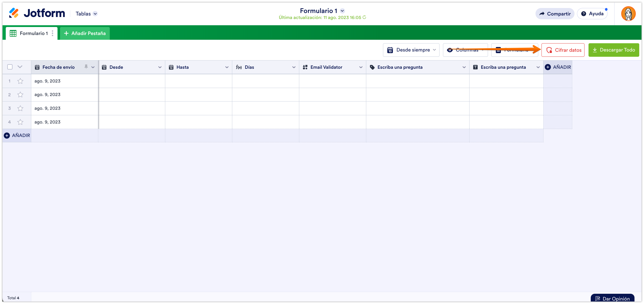644x304 pixels.
Task: Open the Desde siempre date filter dropdown
Action: [x=411, y=50]
